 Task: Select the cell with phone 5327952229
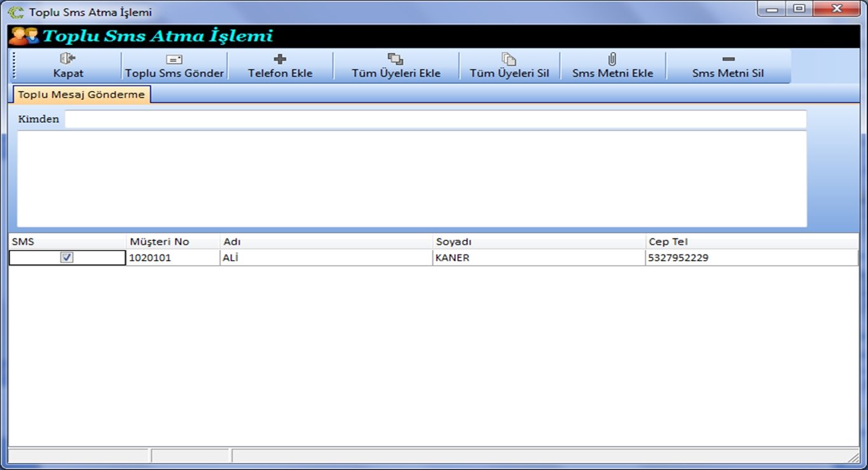point(678,258)
